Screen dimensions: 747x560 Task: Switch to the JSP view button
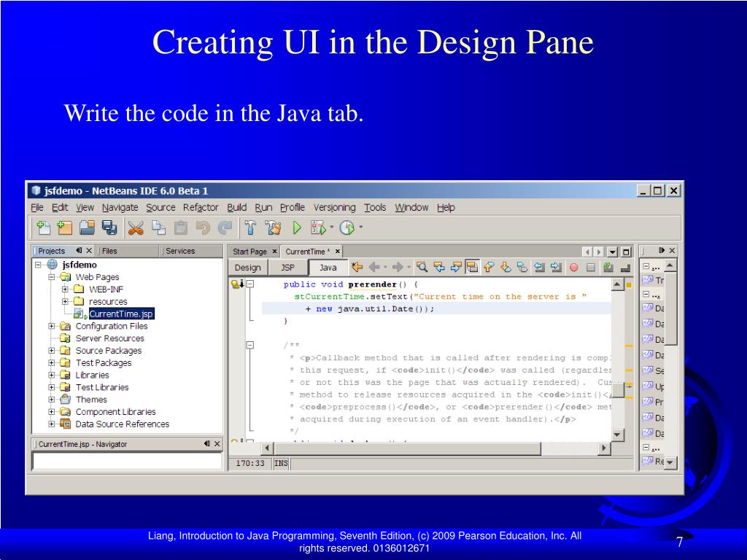click(287, 268)
